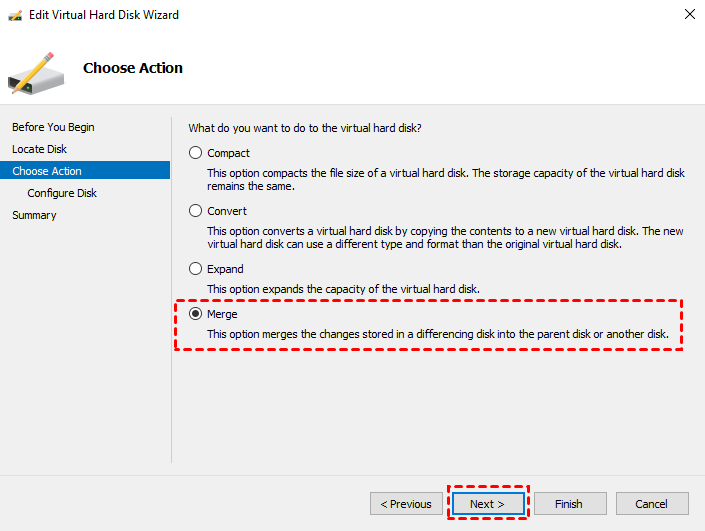Select the Expand radio button

tap(196, 269)
